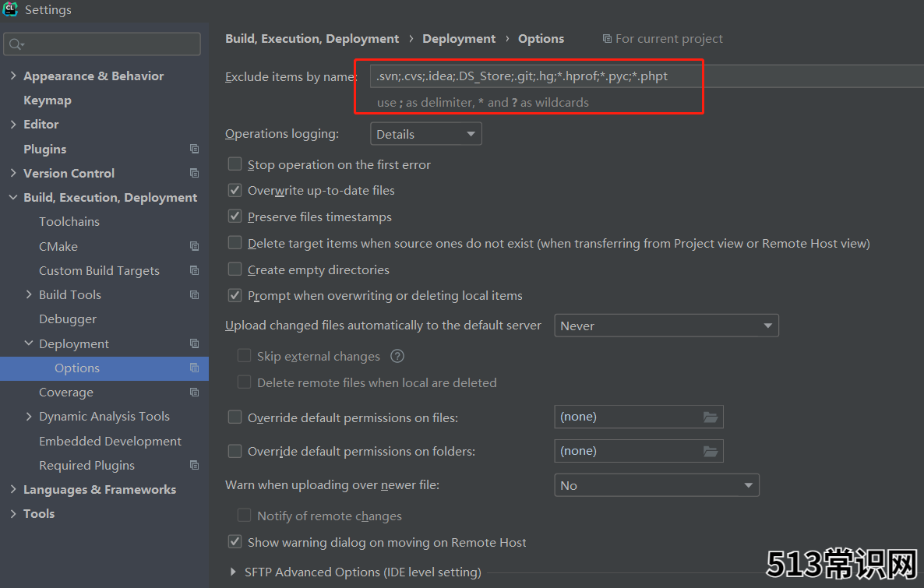Select CMake settings page

coord(58,246)
